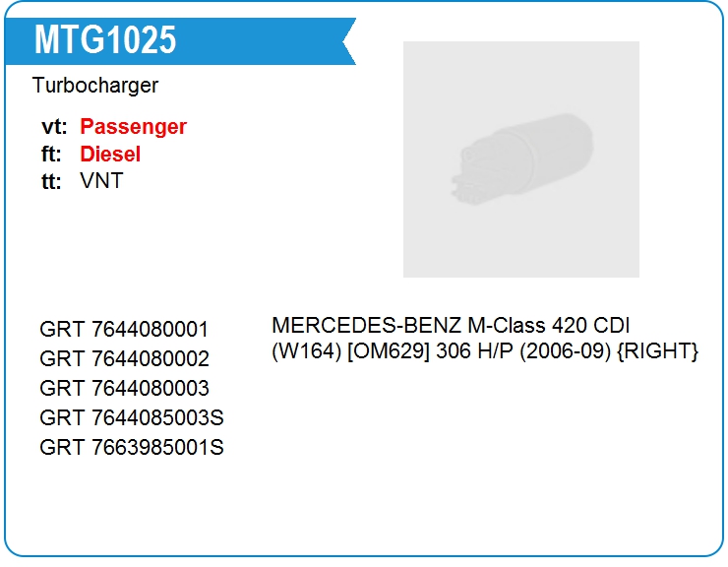The height and width of the screenshot is (567, 728).
Task: Click the MERCEDES-BENZ M-Class 420 CDI text
Action: (x=451, y=325)
